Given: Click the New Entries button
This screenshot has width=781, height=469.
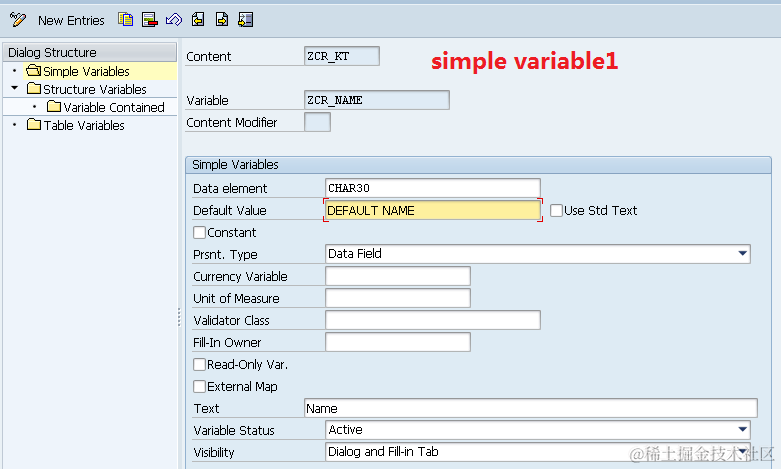Looking at the screenshot, I should (71, 20).
